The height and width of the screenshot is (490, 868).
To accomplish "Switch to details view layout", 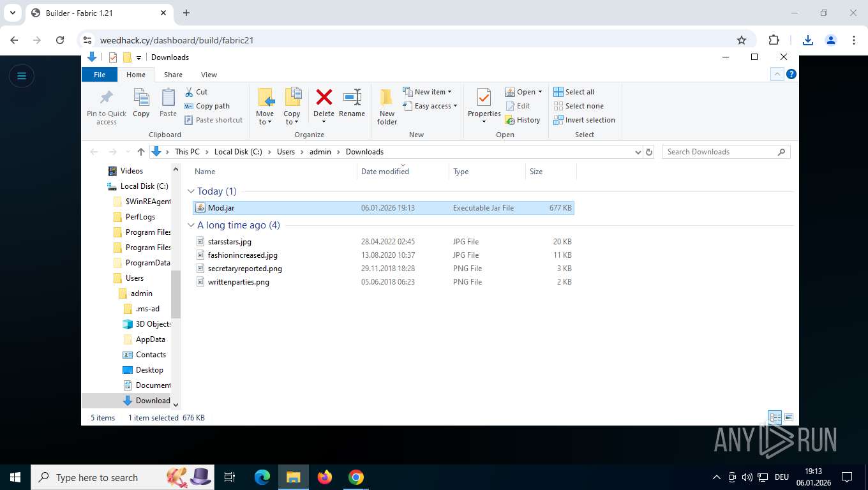I will click(775, 418).
